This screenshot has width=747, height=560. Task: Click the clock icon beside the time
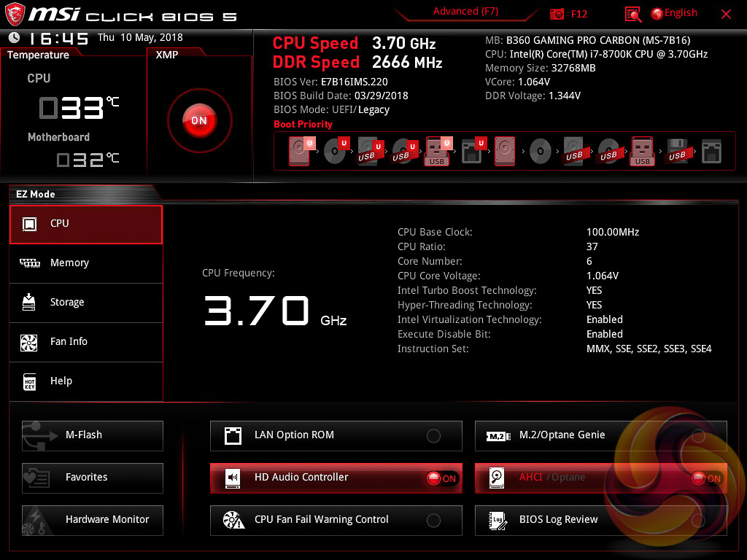[x=15, y=37]
